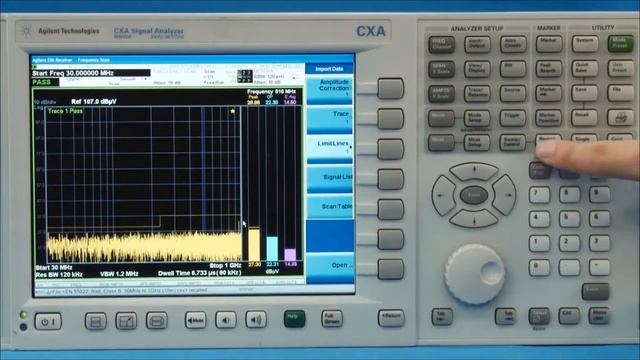Push the hardware button beside Amplitude Correction
Image resolution: width=640 pixels, height=360 pixels.
pos(390,89)
